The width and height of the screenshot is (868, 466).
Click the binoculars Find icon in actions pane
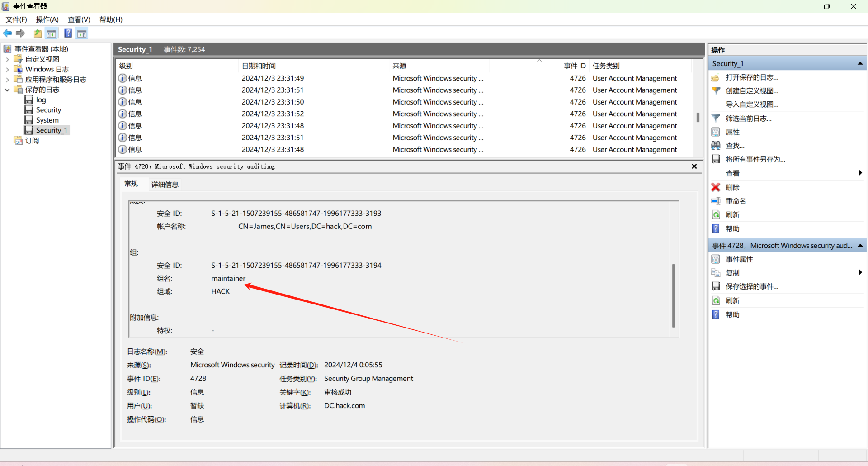(716, 146)
